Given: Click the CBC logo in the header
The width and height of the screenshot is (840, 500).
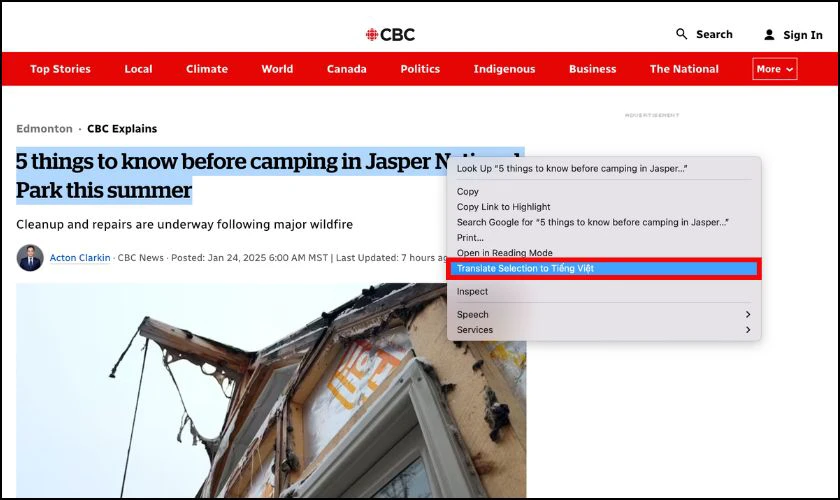Looking at the screenshot, I should point(390,35).
